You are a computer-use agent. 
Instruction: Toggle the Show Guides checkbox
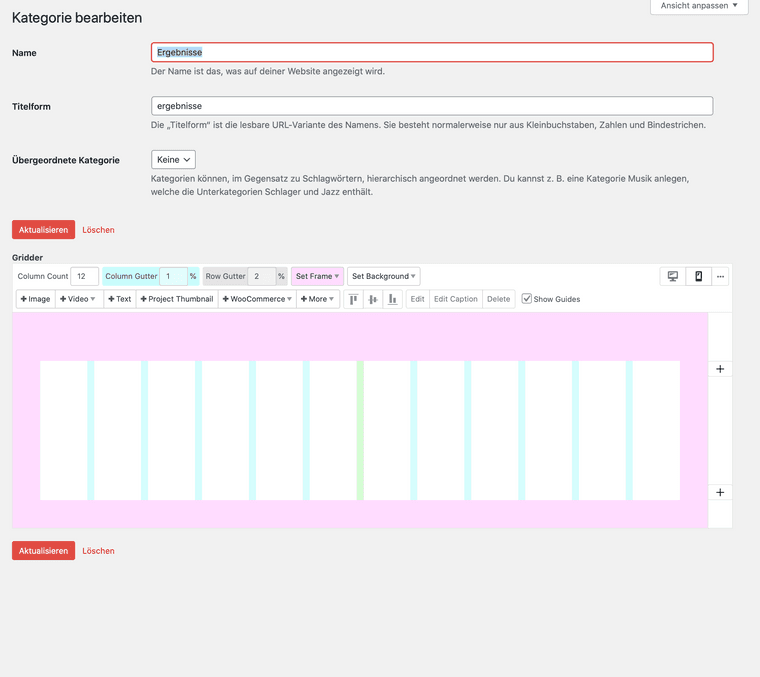[527, 299]
